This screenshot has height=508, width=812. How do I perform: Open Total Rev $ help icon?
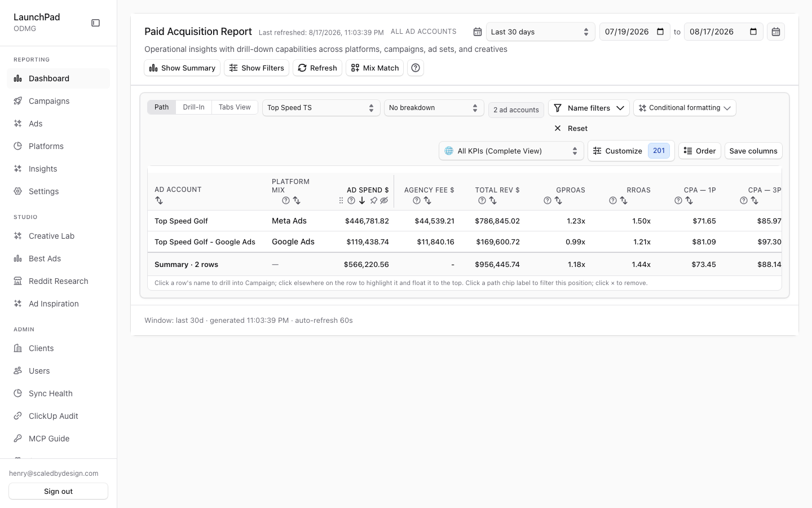[482, 200]
